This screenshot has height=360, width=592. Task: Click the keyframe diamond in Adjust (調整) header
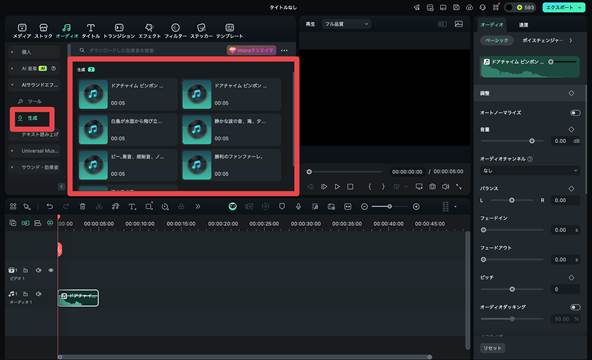(x=571, y=93)
